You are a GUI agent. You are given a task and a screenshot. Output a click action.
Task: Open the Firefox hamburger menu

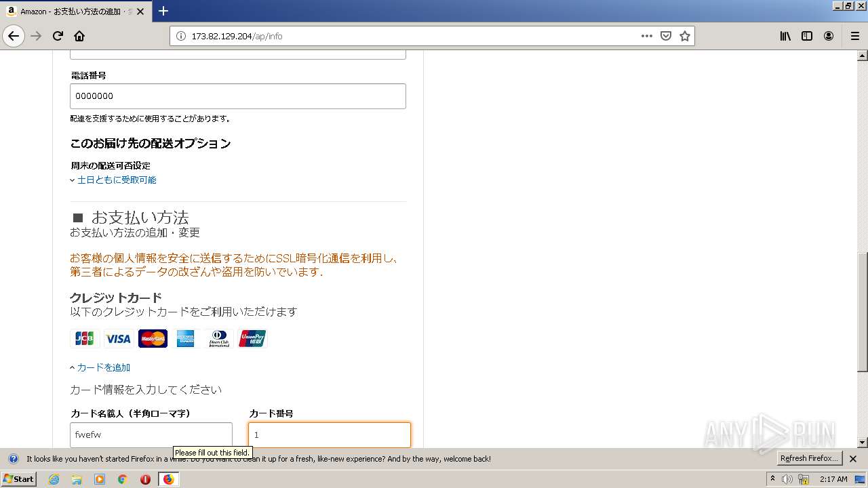(854, 36)
